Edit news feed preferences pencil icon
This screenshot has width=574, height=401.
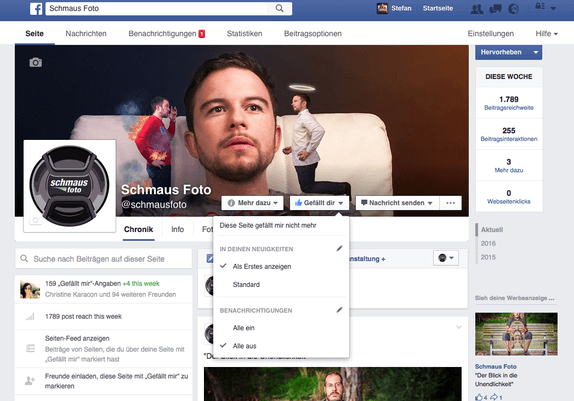(x=339, y=248)
